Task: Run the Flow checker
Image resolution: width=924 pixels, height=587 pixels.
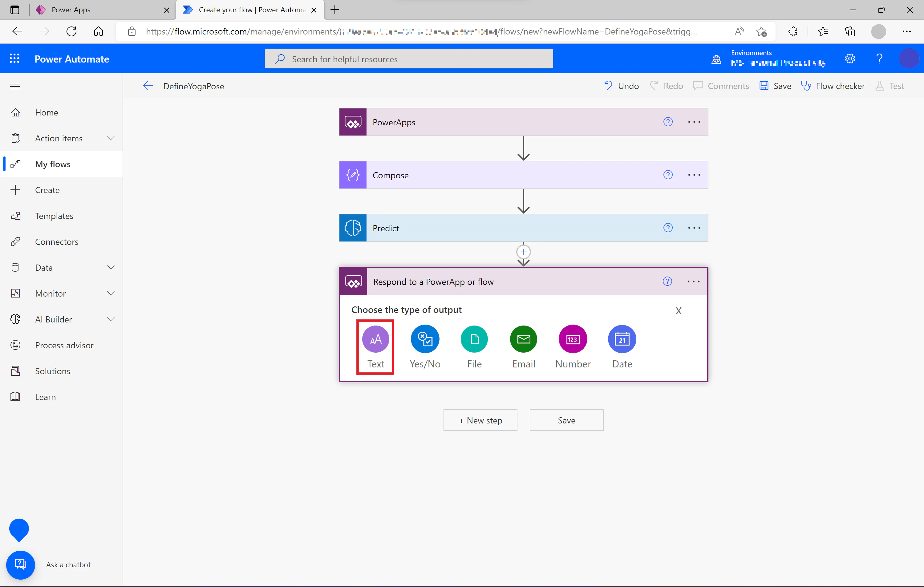Action: (x=833, y=86)
